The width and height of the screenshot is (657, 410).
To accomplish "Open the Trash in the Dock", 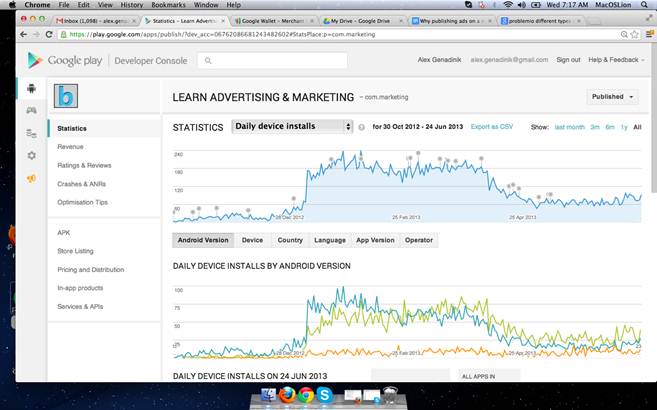I will 391,395.
